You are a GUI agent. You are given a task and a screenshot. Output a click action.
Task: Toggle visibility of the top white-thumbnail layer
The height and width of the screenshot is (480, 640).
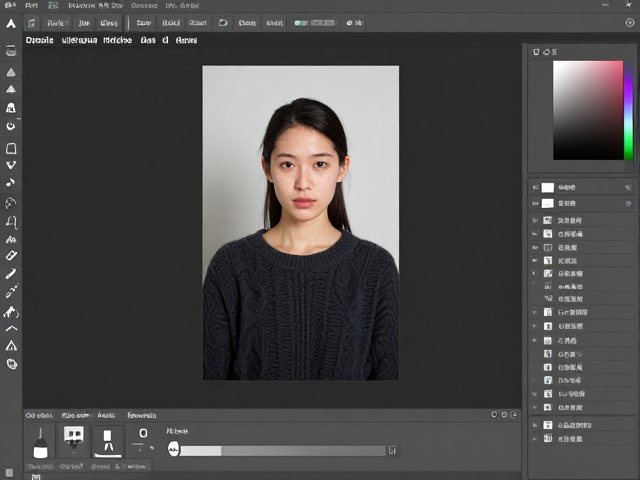[x=535, y=188]
